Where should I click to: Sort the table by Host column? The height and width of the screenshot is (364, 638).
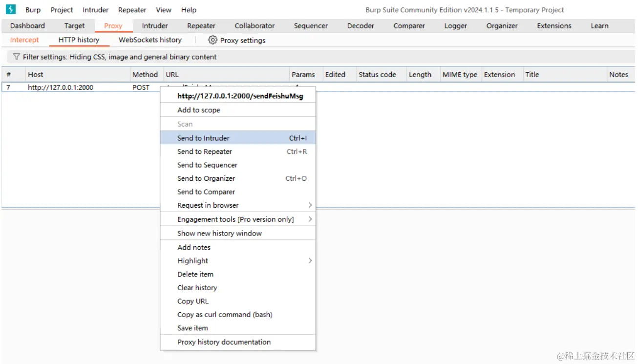[77, 75]
